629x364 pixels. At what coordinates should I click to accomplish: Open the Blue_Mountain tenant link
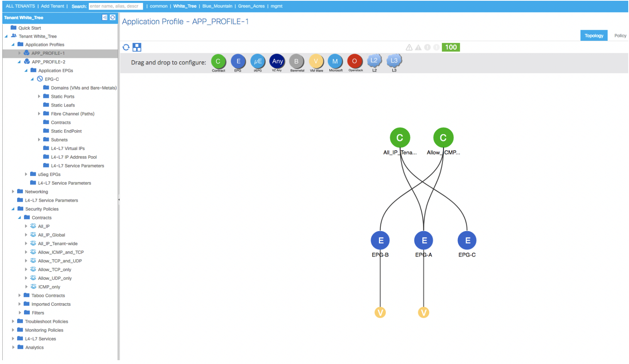pos(217,6)
